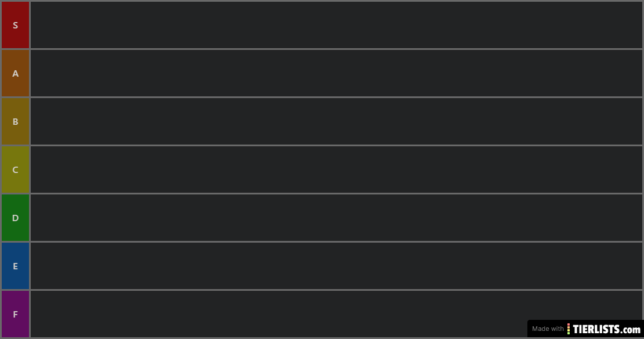Click the green D tier label

(x=15, y=218)
